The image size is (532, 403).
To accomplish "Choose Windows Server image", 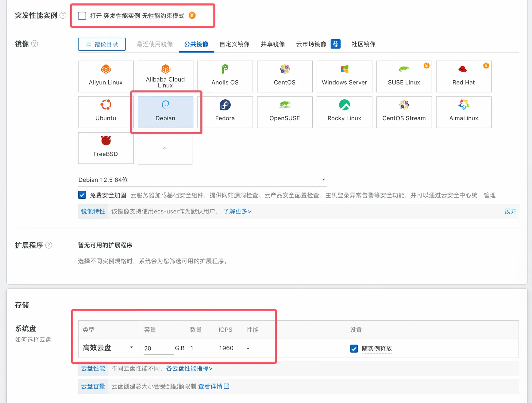I will 344,76.
